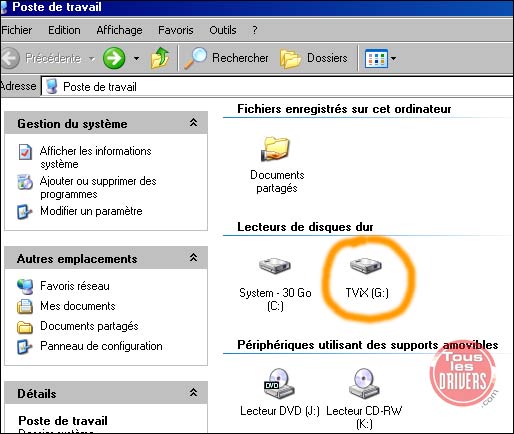
Task: Toggle the Dossiers folder pane
Action: (x=314, y=58)
